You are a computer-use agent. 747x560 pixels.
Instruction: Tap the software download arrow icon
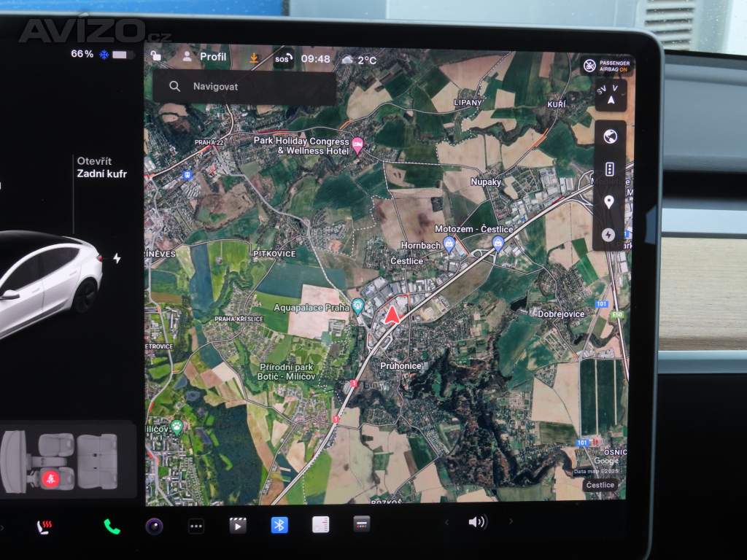(x=254, y=58)
